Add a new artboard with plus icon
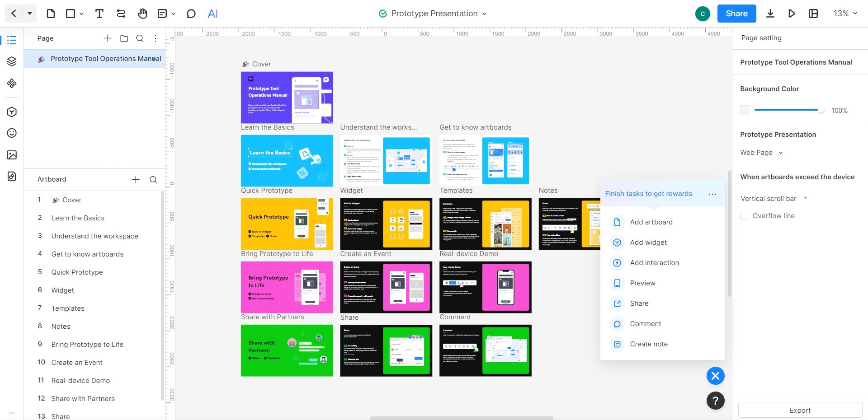Screen dimensions: 868x420 (136, 179)
